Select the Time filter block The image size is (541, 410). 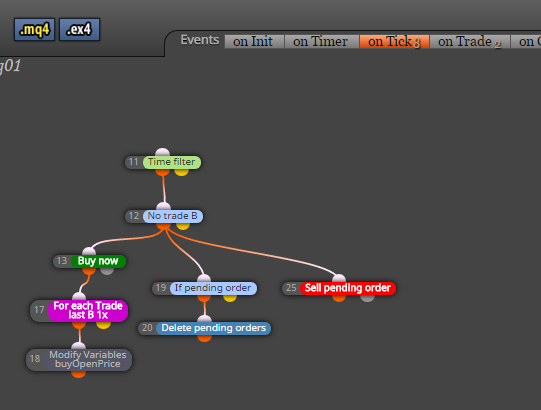tap(171, 162)
